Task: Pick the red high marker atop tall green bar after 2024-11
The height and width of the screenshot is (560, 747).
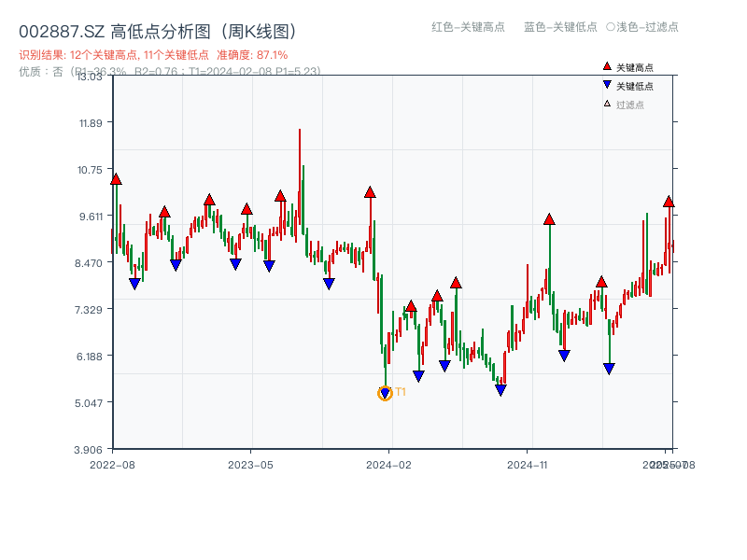Action: (549, 219)
